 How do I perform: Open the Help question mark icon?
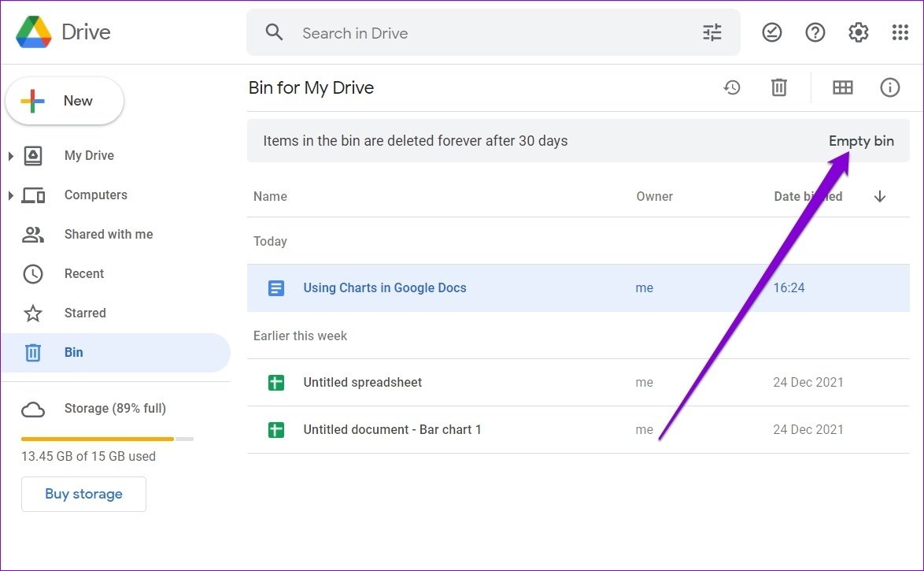815,32
